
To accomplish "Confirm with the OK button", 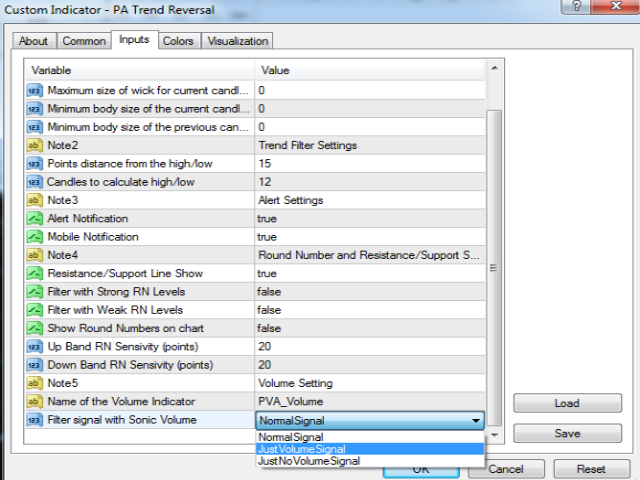I will coord(421,471).
